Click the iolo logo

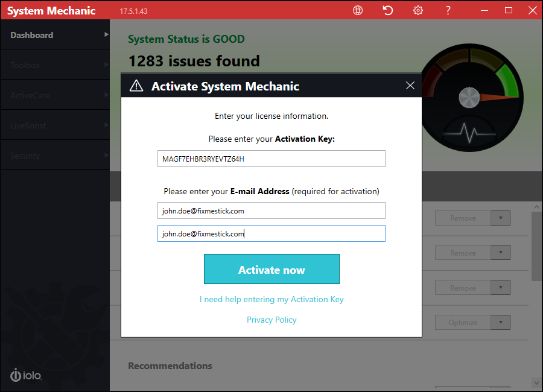point(26,375)
